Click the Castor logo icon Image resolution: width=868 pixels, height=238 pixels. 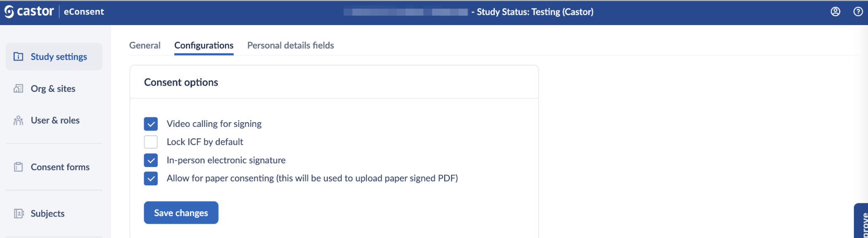click(x=9, y=11)
